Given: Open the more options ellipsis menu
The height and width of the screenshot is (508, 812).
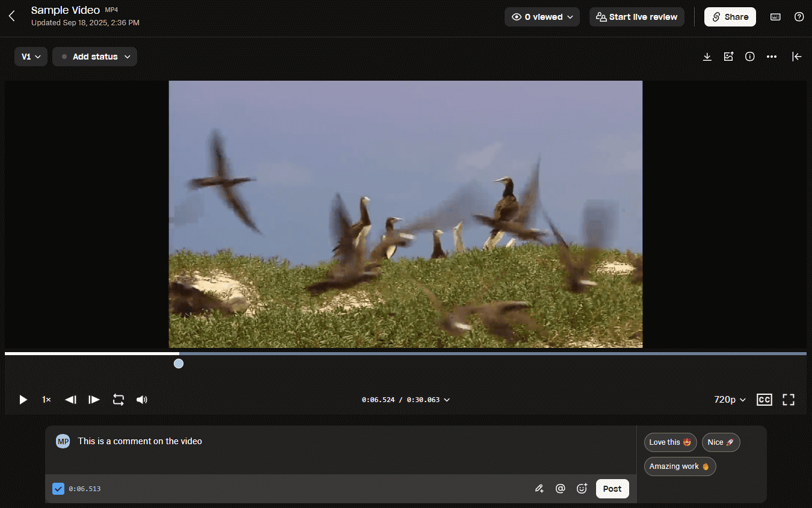Looking at the screenshot, I should (x=772, y=57).
